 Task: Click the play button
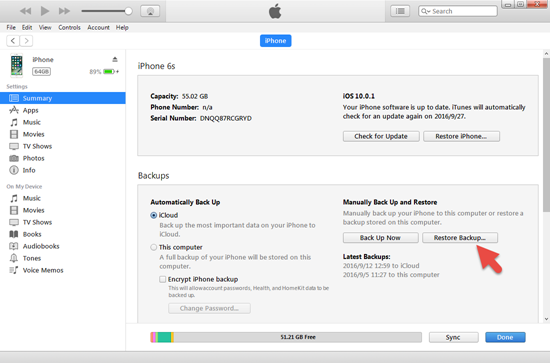pyautogui.click(x=45, y=11)
